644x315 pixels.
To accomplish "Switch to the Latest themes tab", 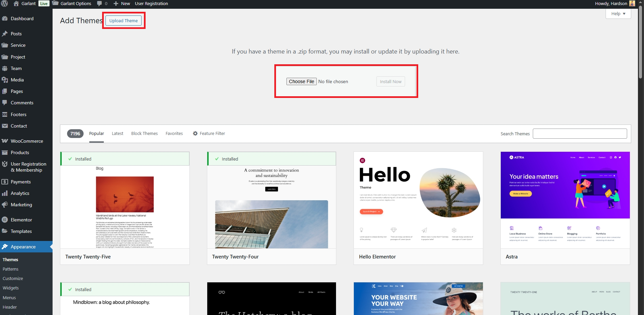I will pos(117,134).
